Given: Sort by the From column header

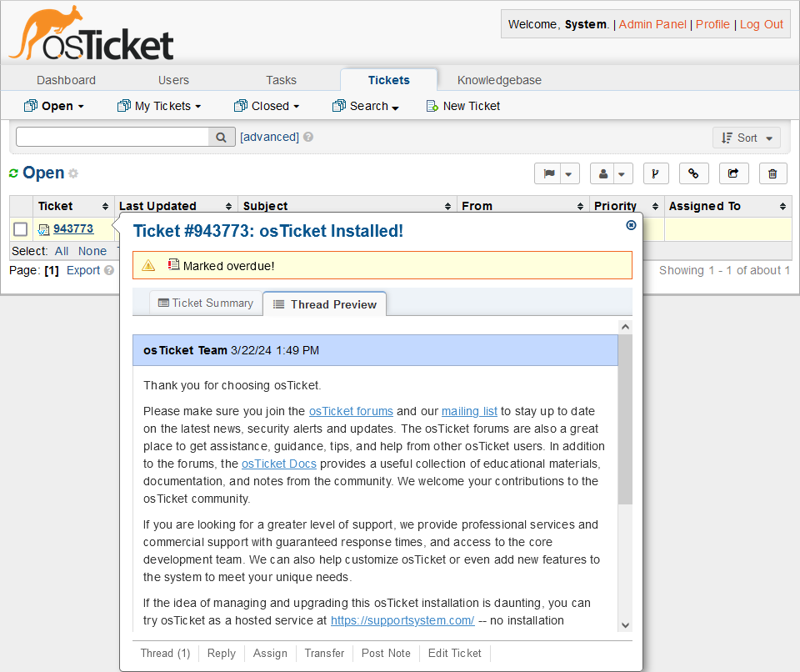Looking at the screenshot, I should (x=523, y=206).
